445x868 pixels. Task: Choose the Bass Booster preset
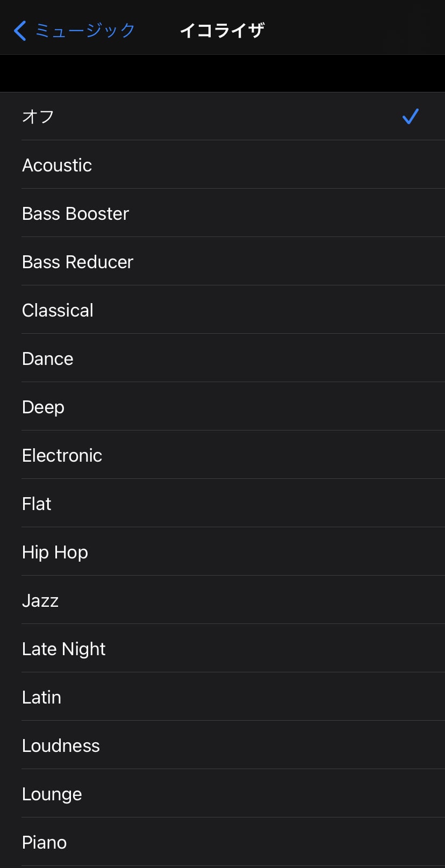pos(75,213)
